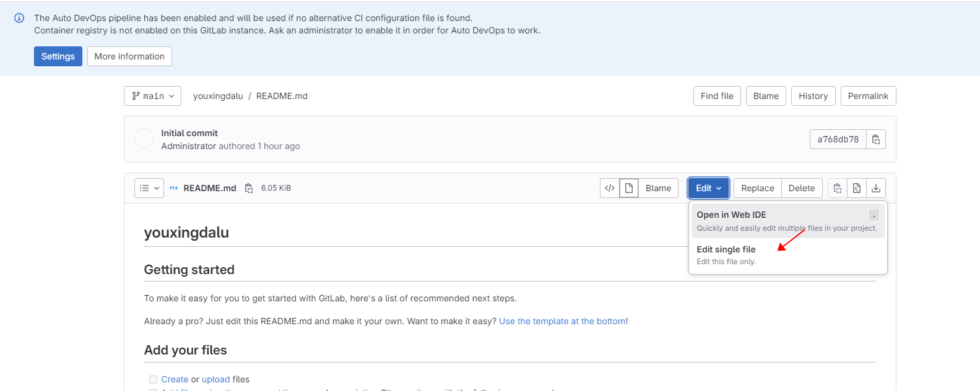Click Replace file button

coord(757,188)
